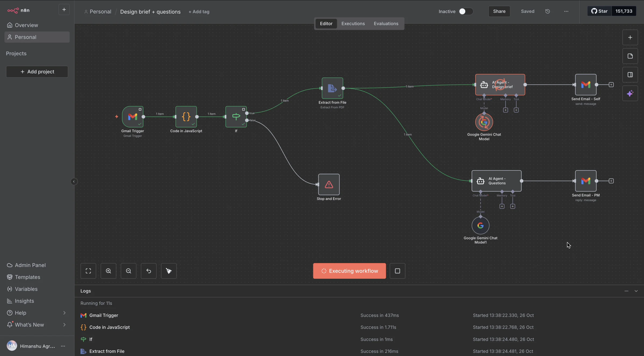This screenshot has height=356, width=644.
Task: Open the Send Email - Self node
Action: pyautogui.click(x=586, y=85)
